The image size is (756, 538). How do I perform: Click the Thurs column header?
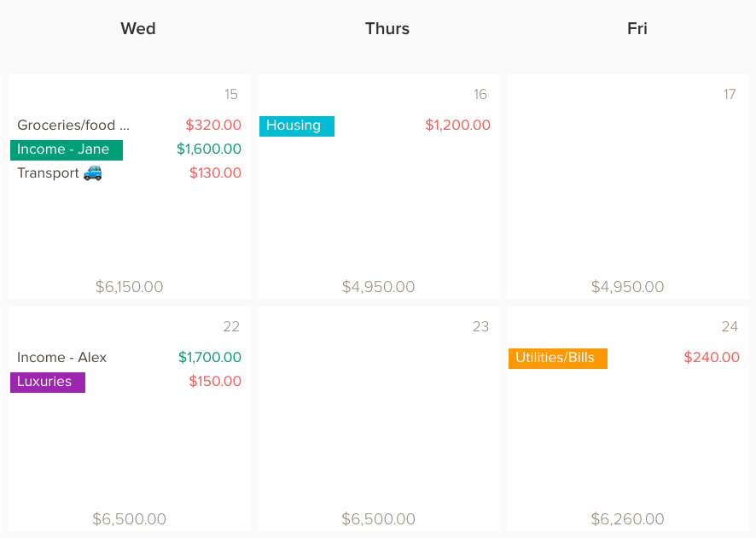coord(387,28)
